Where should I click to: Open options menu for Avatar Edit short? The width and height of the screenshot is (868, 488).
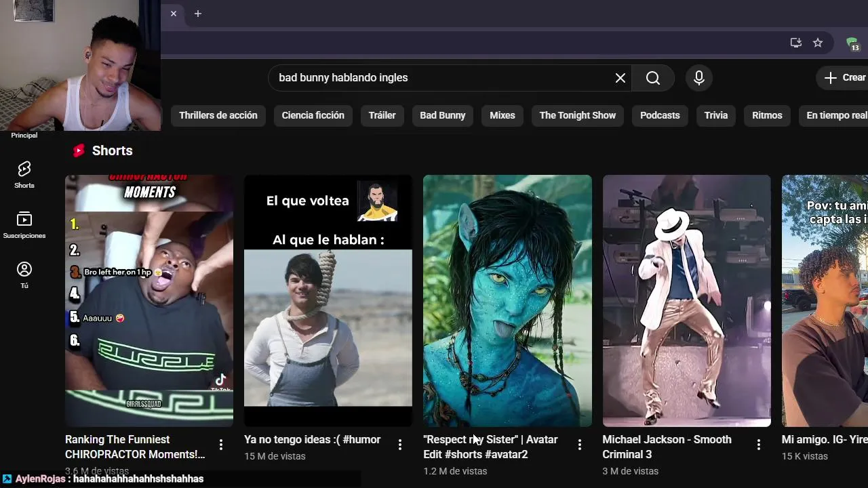point(579,445)
